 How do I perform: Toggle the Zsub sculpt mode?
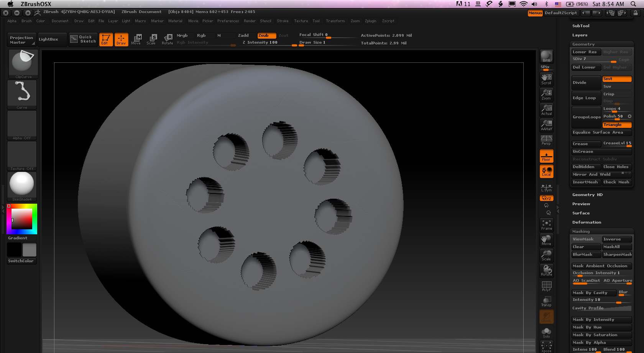266,35
